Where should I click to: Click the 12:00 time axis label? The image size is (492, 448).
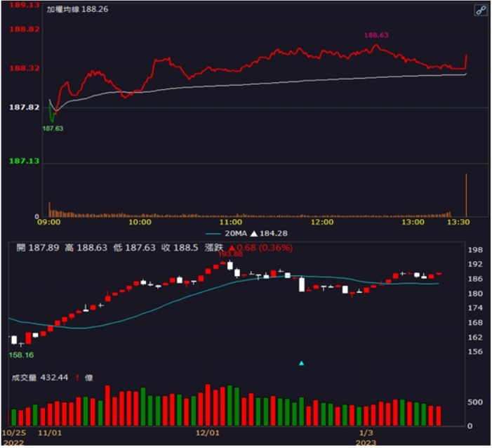click(x=322, y=223)
